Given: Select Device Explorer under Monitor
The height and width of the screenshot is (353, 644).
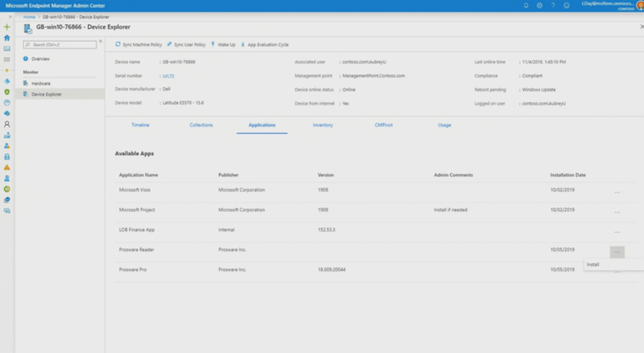Looking at the screenshot, I should pyautogui.click(x=60, y=94).
